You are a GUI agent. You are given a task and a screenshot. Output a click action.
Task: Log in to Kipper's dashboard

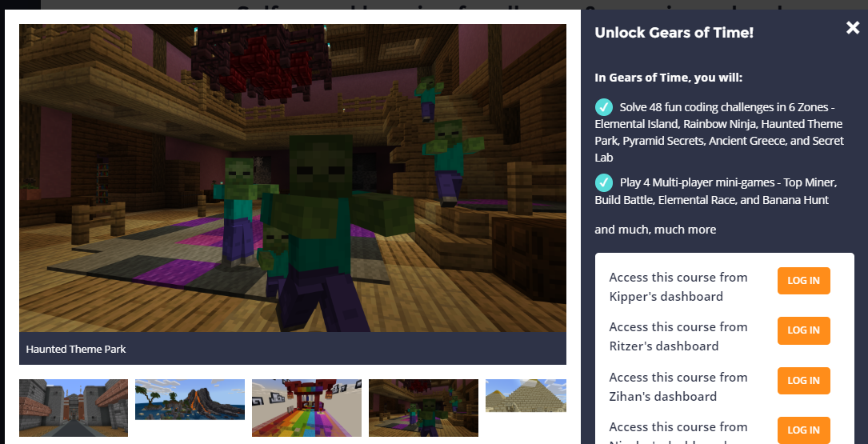[803, 281]
